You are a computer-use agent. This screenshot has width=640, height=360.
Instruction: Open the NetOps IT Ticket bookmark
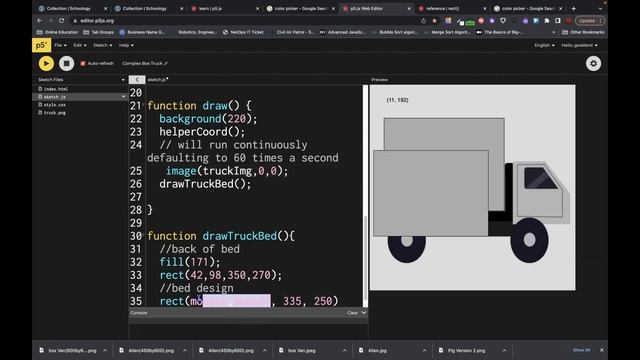(243, 32)
